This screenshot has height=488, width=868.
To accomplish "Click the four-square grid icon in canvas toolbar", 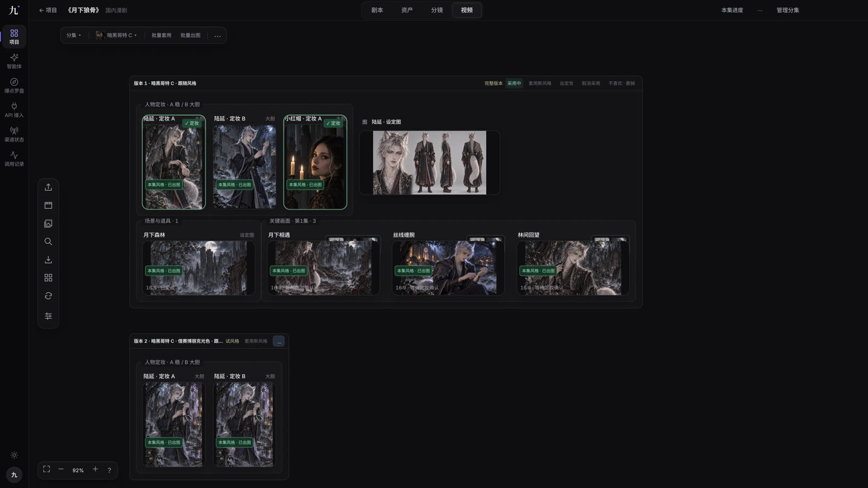I will (x=48, y=278).
